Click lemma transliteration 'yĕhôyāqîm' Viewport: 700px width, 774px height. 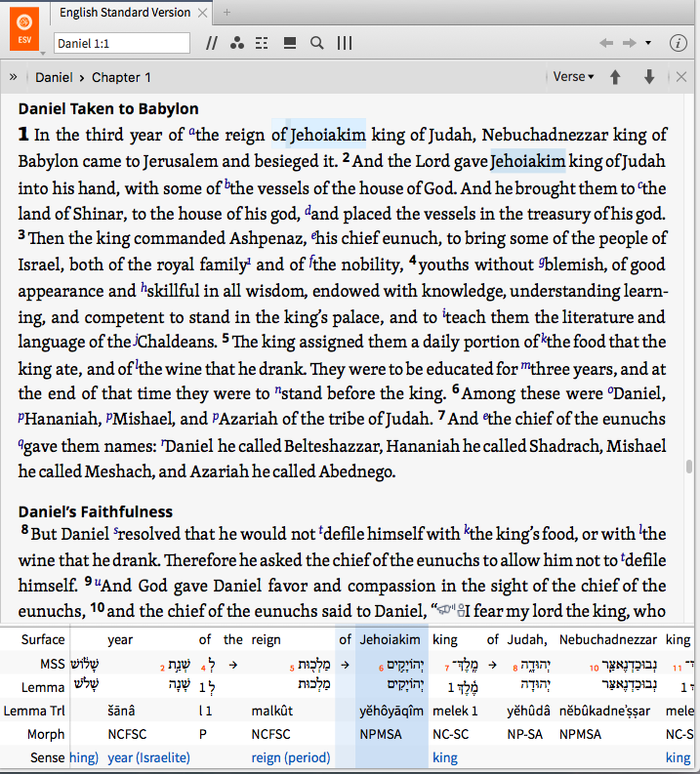click(391, 711)
